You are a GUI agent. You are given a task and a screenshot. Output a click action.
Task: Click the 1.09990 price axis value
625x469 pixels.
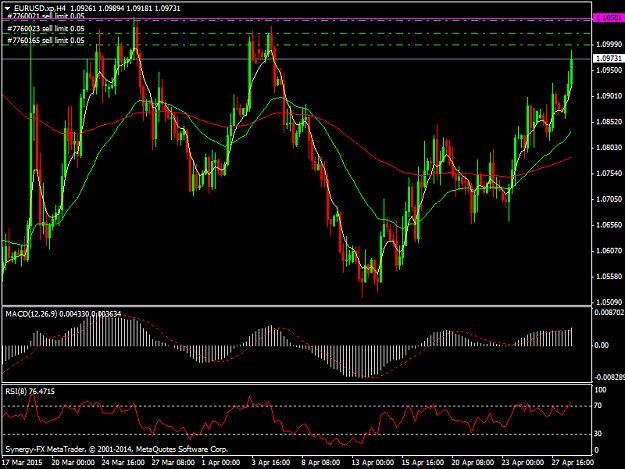click(609, 44)
